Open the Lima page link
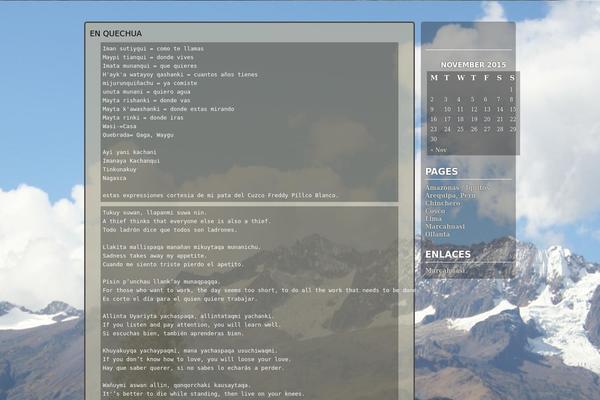The width and height of the screenshot is (600, 400). click(x=434, y=219)
